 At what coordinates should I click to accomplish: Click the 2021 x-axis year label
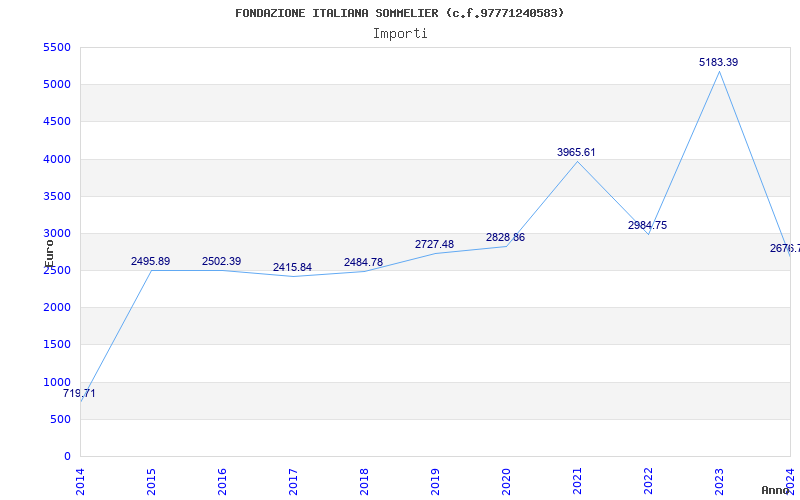click(x=577, y=482)
